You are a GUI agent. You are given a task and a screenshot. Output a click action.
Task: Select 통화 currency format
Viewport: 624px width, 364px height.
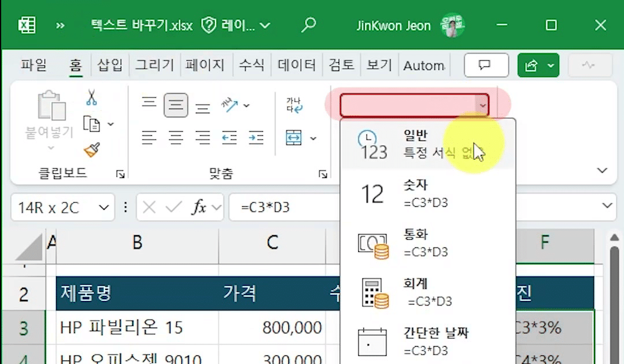(x=428, y=243)
